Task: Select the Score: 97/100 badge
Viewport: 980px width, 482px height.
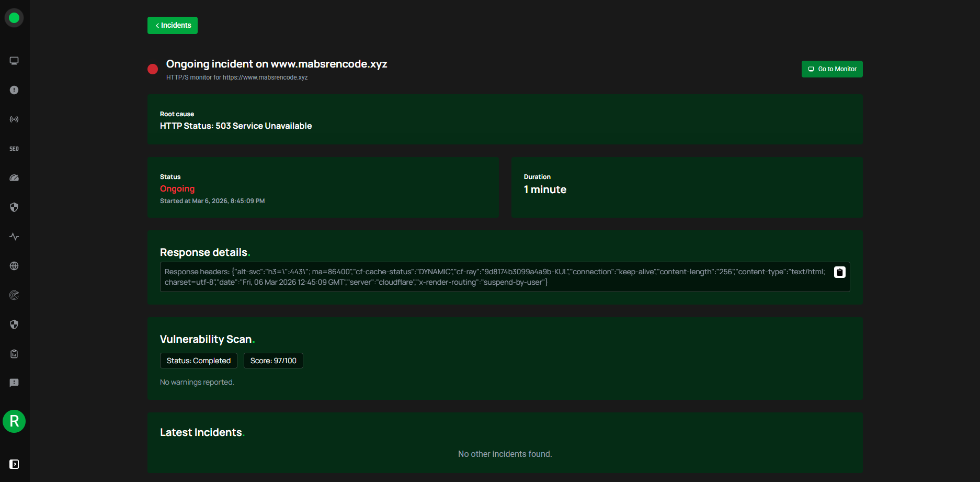Action: click(x=273, y=361)
